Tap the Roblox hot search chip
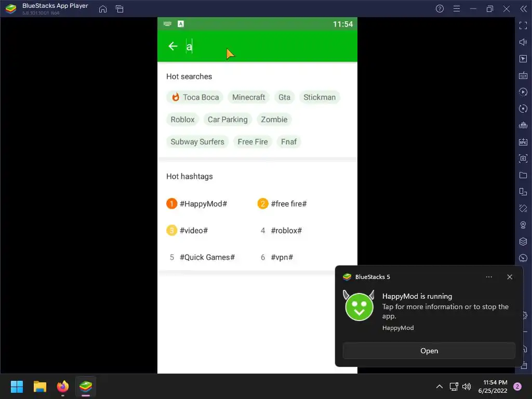Viewport: 532px width, 399px height. pyautogui.click(x=182, y=119)
